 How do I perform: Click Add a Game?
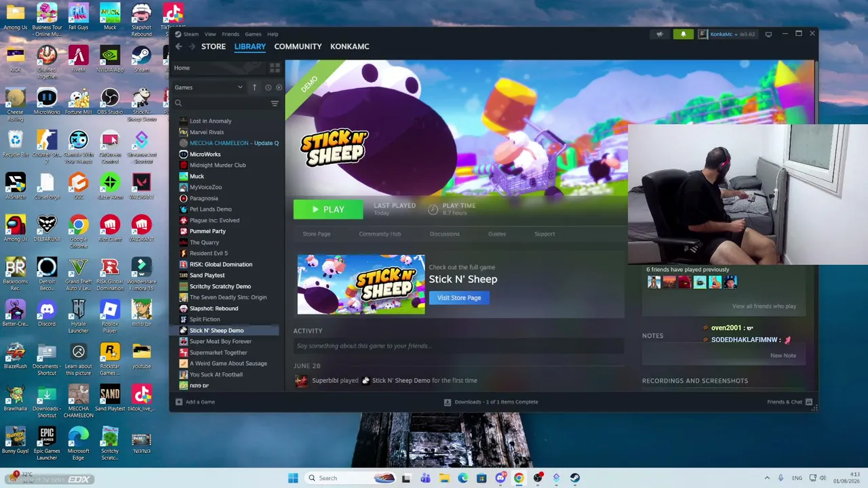[195, 402]
